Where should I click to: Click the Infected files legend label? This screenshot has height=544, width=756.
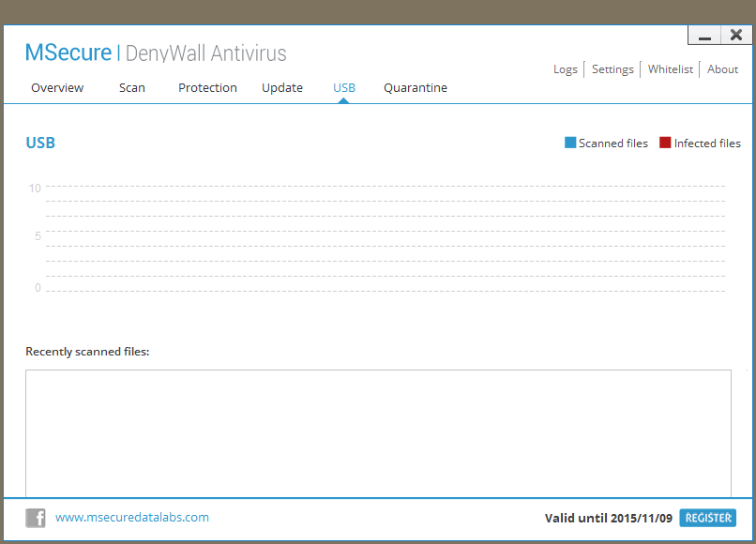(x=707, y=144)
